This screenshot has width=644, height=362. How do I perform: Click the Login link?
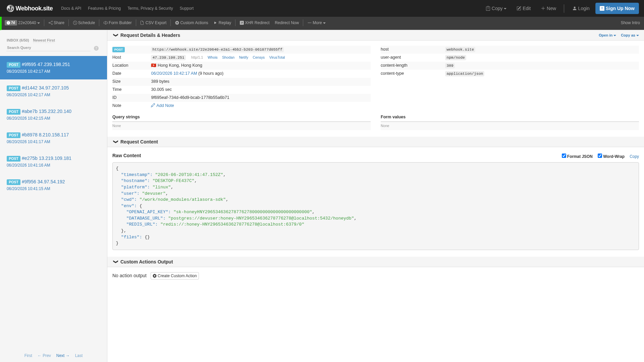coord(581,8)
